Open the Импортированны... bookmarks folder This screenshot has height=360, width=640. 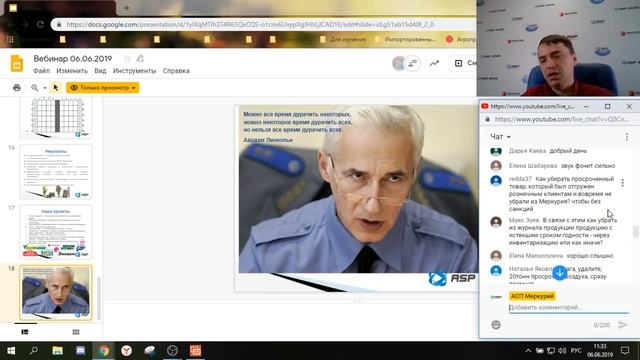pyautogui.click(x=405, y=39)
